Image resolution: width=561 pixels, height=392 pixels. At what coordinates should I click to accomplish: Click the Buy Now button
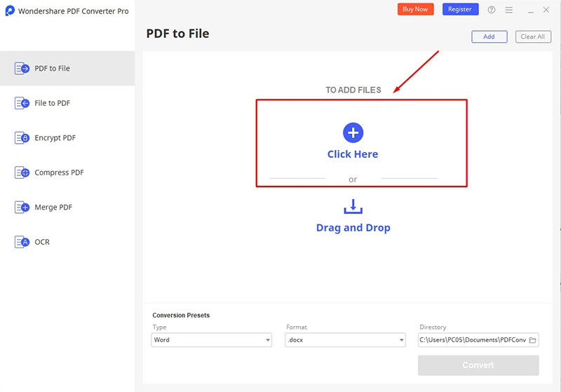click(x=415, y=9)
